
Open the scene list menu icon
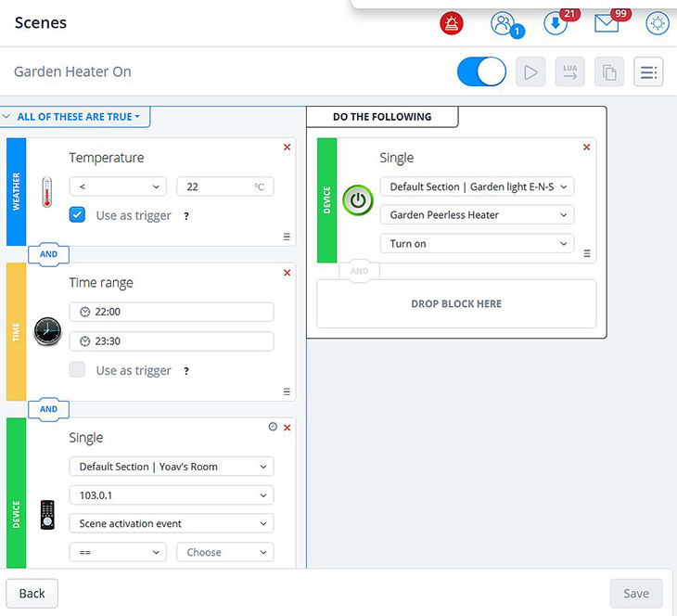click(648, 71)
